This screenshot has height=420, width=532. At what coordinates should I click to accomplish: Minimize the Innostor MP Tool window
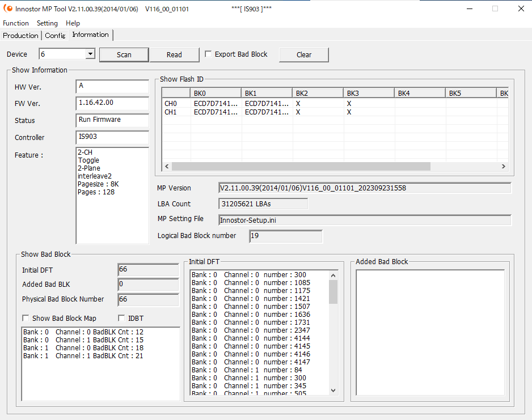coord(470,9)
